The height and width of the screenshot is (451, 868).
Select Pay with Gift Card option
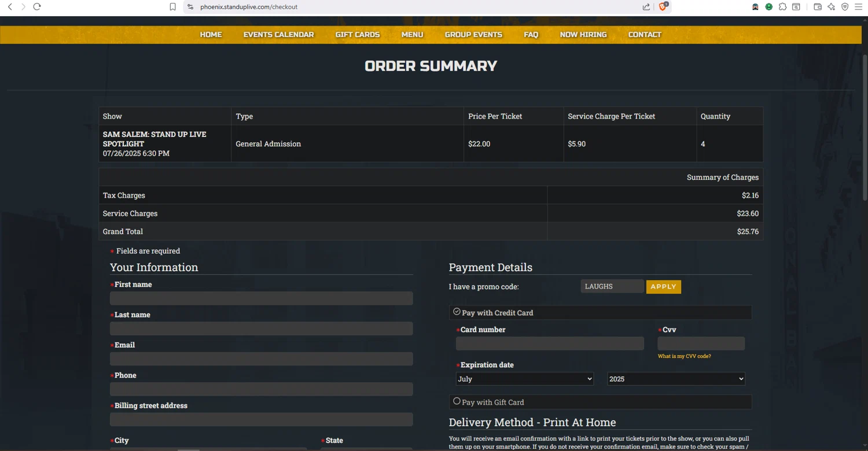457,401
